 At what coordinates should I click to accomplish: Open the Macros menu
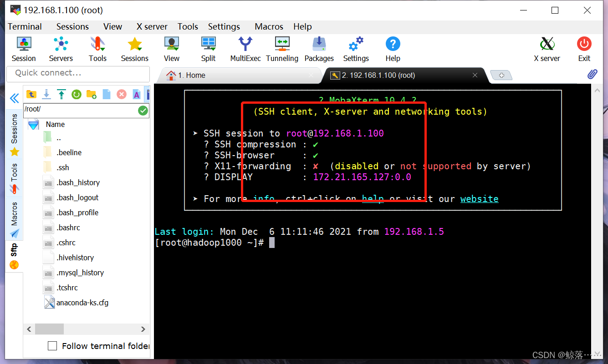269,26
